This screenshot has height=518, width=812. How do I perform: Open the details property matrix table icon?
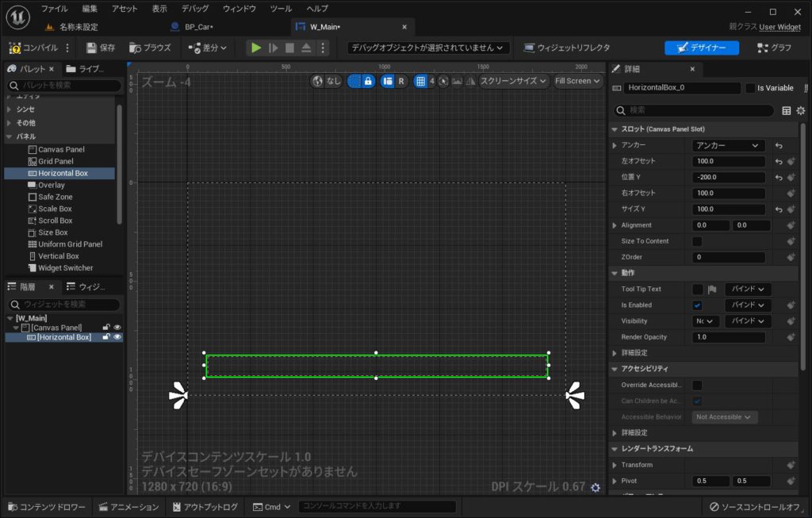coord(786,110)
